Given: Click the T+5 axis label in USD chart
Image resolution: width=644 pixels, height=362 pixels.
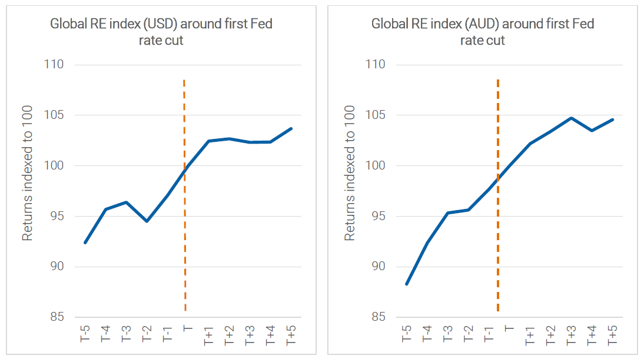Looking at the screenshot, I should 290,333.
